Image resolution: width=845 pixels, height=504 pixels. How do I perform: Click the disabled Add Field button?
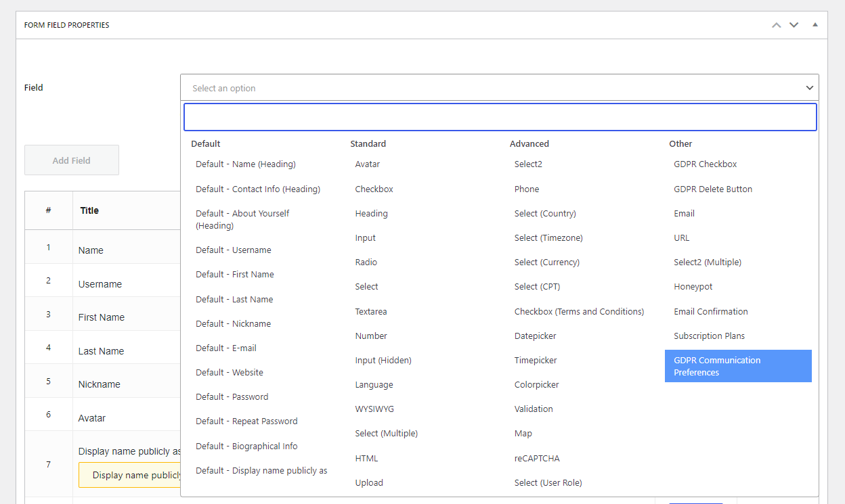pos(72,160)
